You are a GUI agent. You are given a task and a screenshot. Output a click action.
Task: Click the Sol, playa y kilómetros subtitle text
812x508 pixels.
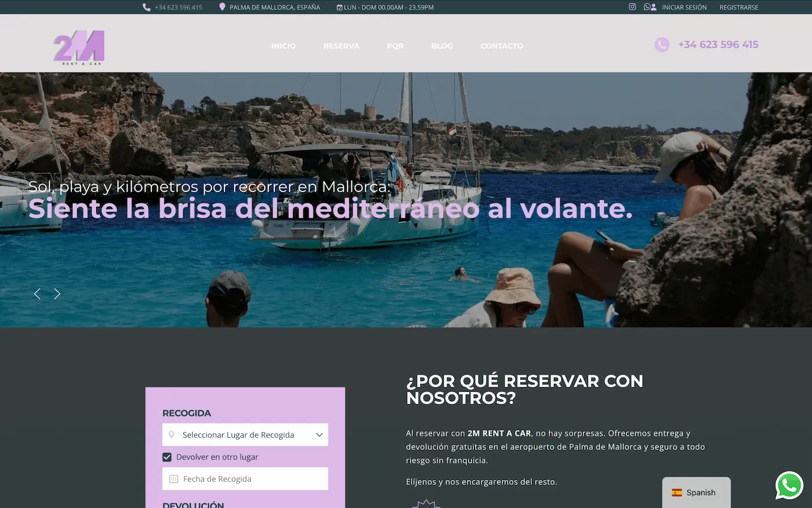(x=209, y=186)
